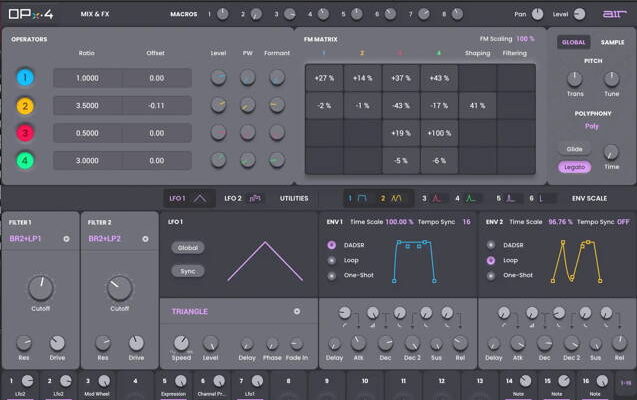Select operator 1 blue circle
Viewport: 637px width, 400px height.
click(26, 78)
